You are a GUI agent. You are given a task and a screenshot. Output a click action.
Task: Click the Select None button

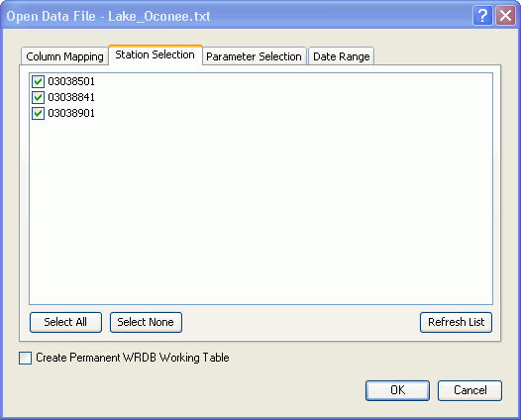[146, 322]
